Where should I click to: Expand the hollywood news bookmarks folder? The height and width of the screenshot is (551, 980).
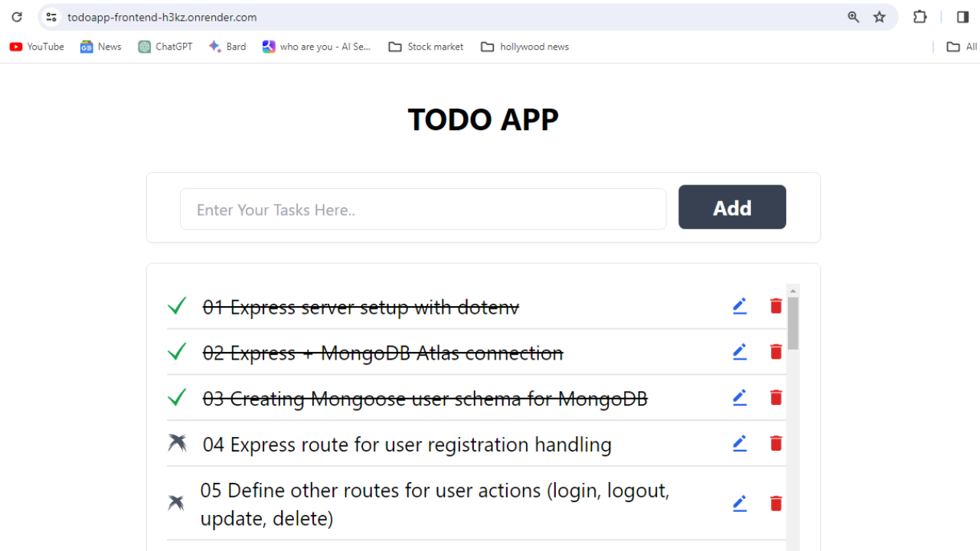[x=525, y=47]
